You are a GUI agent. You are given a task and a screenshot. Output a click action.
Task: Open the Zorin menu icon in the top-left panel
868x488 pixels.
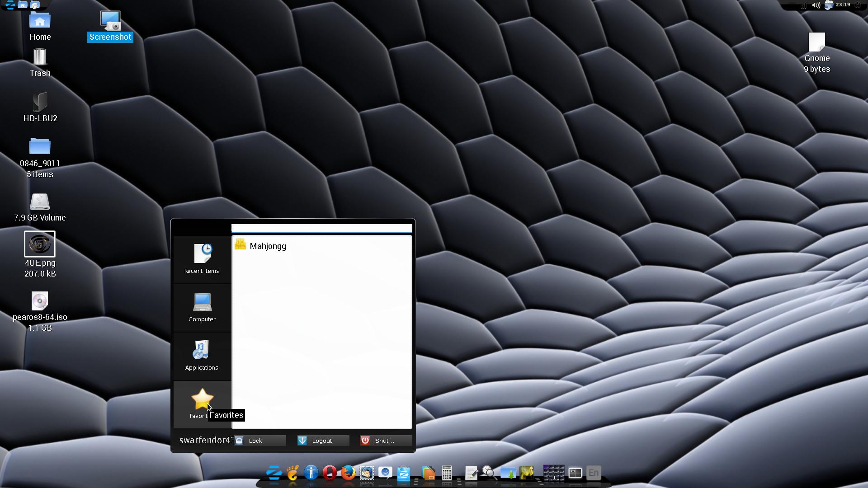coord(10,5)
